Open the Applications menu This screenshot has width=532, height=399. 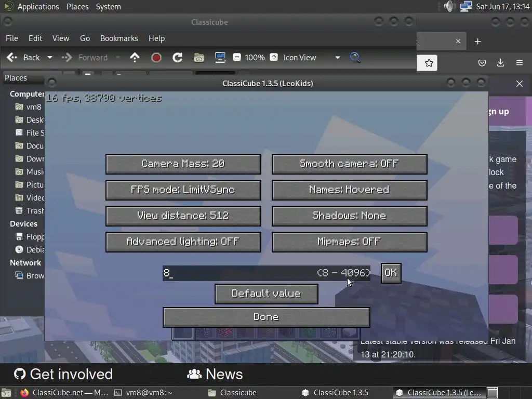coord(38,6)
